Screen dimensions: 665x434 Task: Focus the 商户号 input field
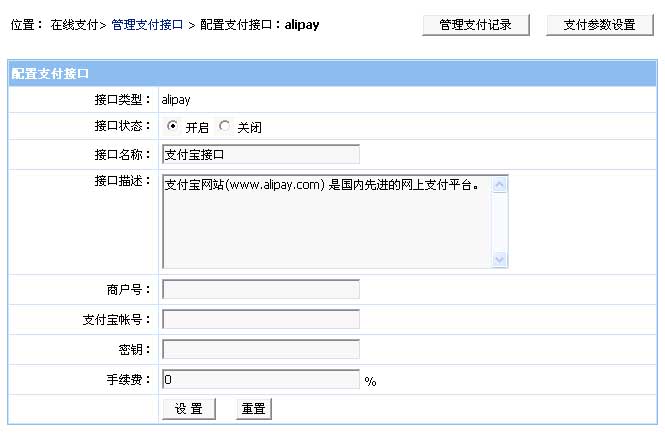coord(260,290)
